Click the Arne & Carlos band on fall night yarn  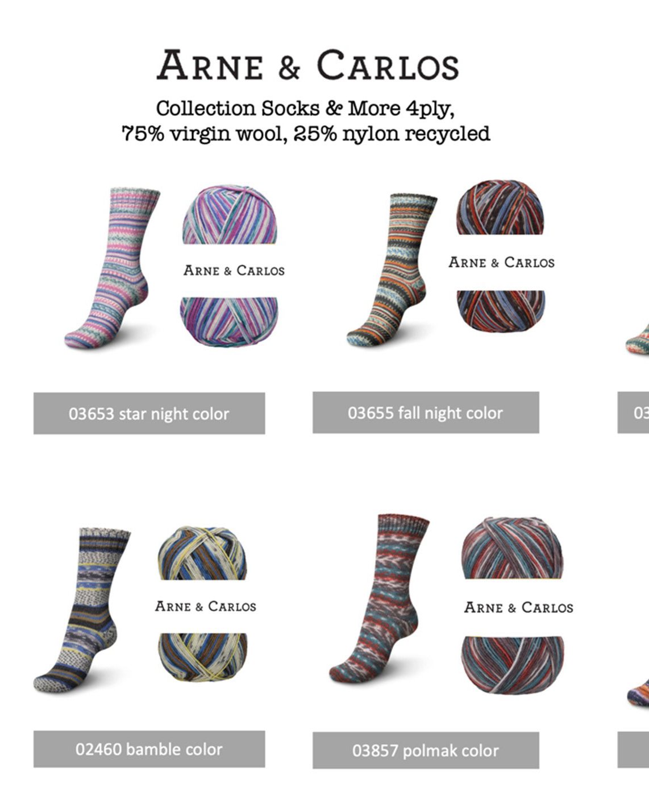501,262
